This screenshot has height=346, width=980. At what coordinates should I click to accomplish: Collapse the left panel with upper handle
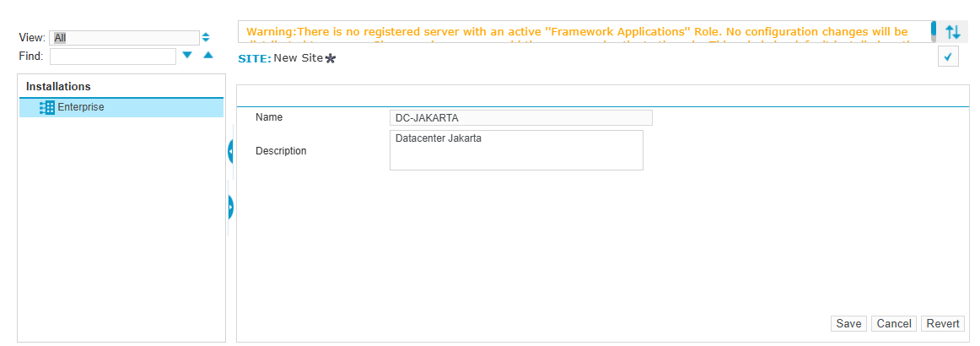[230, 152]
